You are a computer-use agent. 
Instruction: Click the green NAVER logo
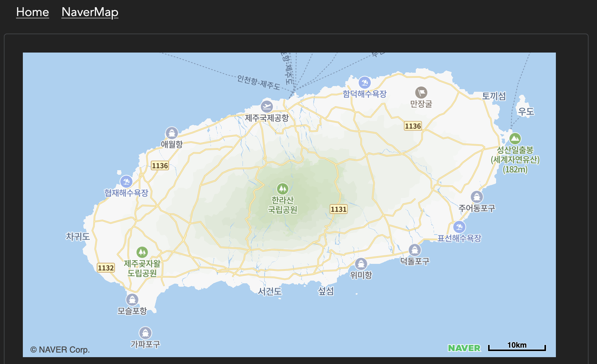click(x=464, y=348)
